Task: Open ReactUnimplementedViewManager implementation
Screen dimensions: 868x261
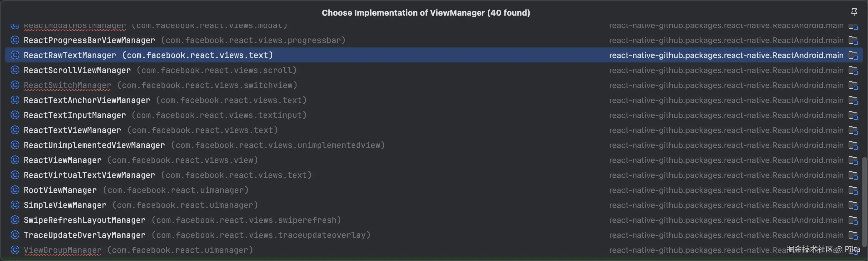Action: (94, 145)
